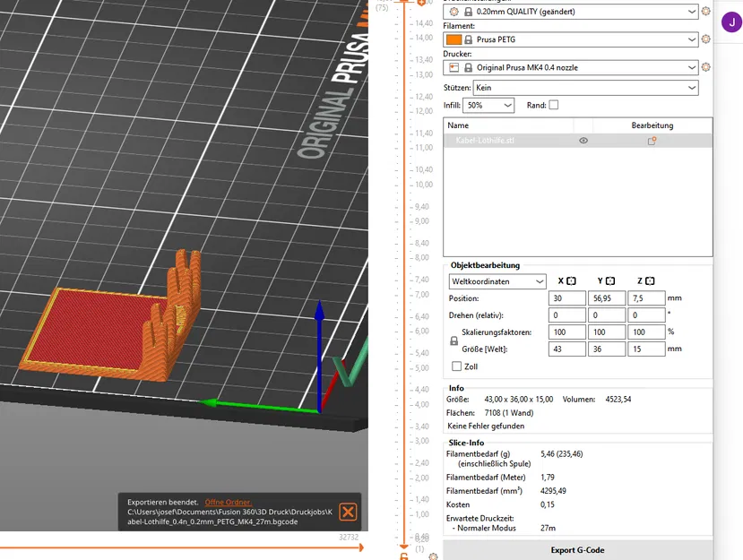Open print settings gear next to QUALITY preset
743x560 pixels.
tap(705, 11)
